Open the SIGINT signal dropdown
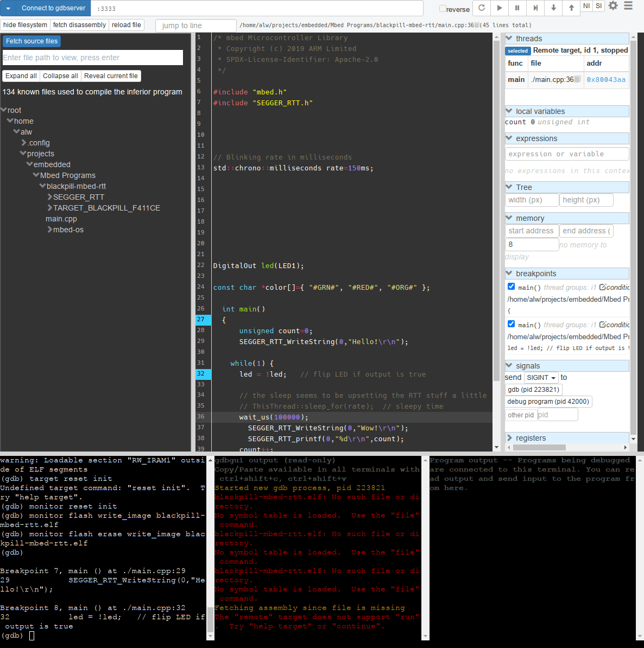Image resolution: width=644 pixels, height=648 pixels. coord(541,378)
